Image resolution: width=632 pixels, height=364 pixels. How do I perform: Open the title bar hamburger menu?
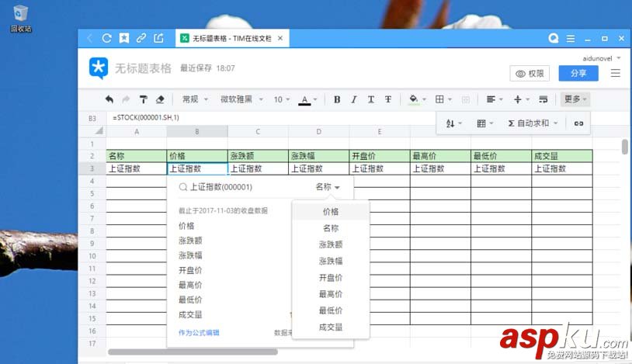pyautogui.click(x=571, y=39)
